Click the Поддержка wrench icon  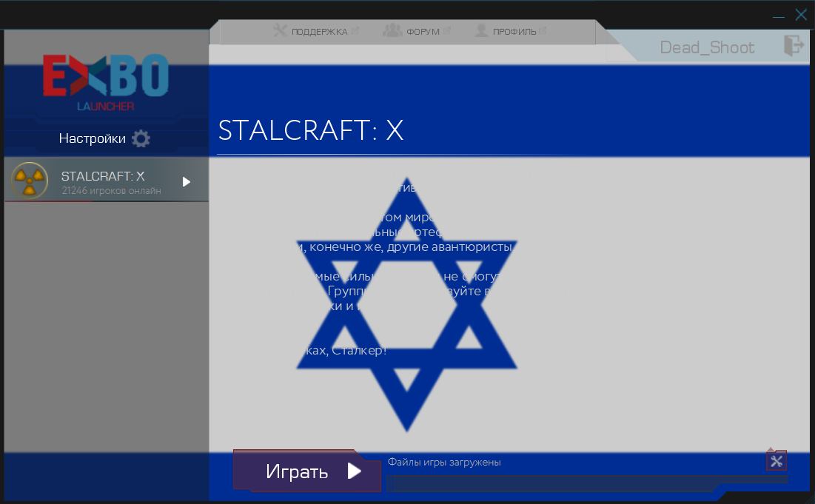[x=280, y=30]
